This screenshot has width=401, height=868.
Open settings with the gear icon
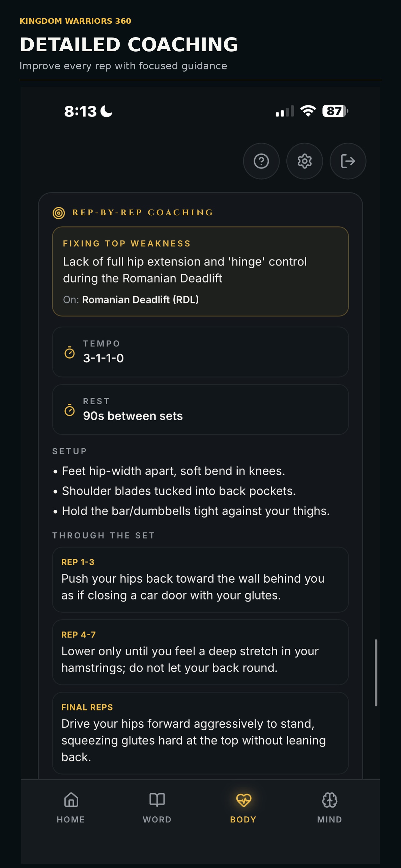coord(304,161)
